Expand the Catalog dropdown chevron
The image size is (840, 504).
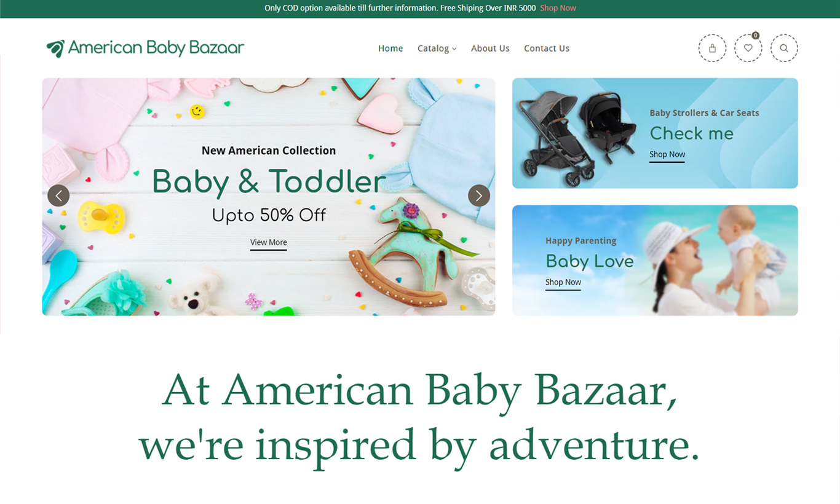click(x=454, y=49)
